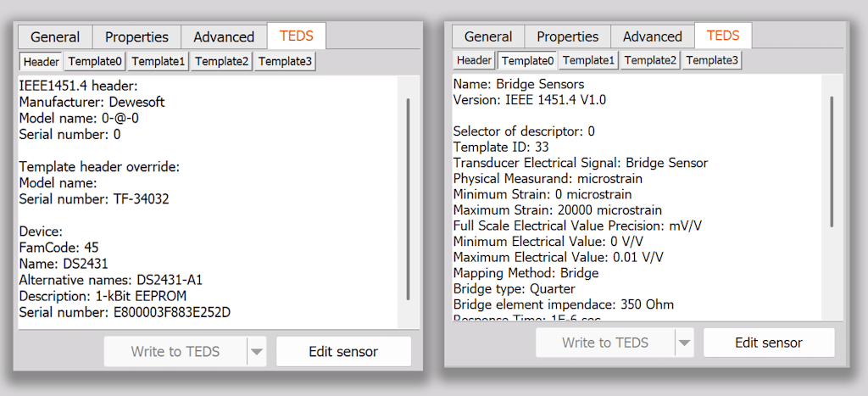Switch to Template3 in right panel

(x=711, y=60)
